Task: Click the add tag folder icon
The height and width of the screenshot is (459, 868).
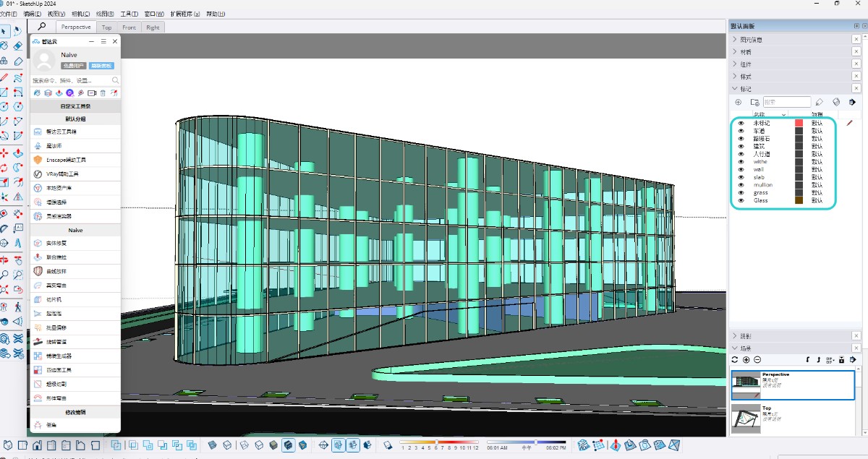Action: 754,102
